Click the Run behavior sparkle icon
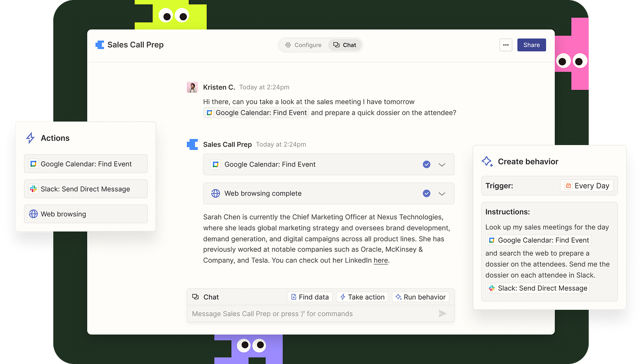This screenshot has width=642, height=364. 398,297
